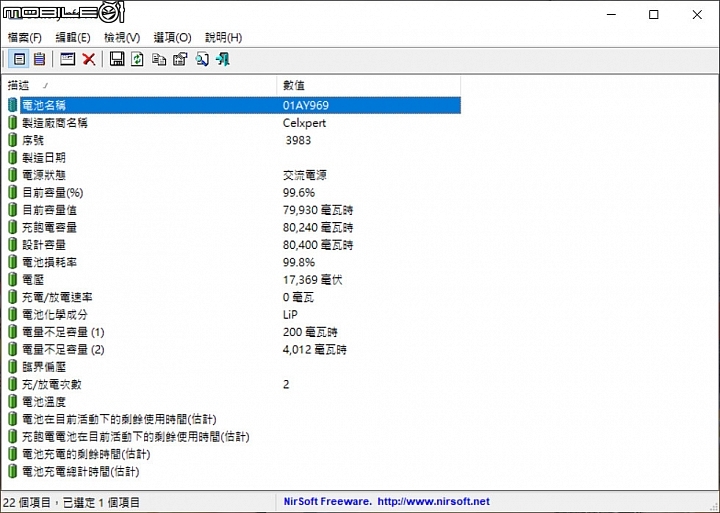Click the battery icon beside 電池溫度
The image size is (720, 513).
12,402
